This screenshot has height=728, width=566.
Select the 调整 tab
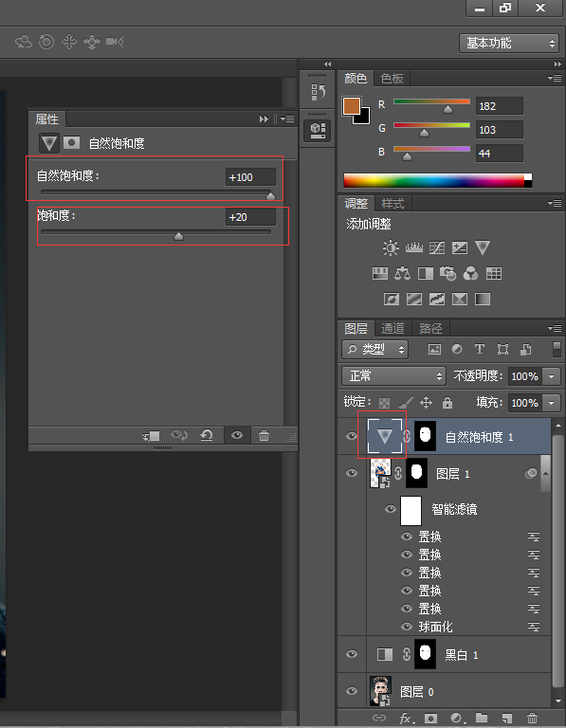(x=356, y=204)
